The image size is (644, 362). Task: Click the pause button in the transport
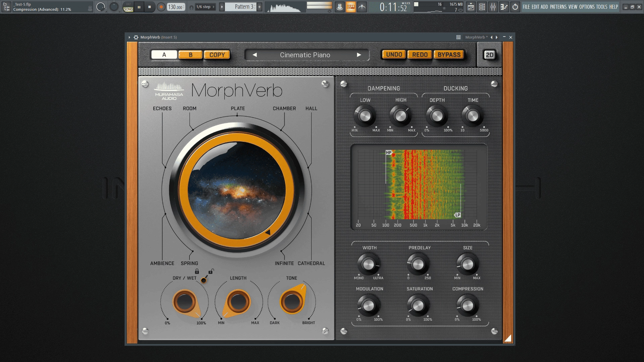(139, 7)
